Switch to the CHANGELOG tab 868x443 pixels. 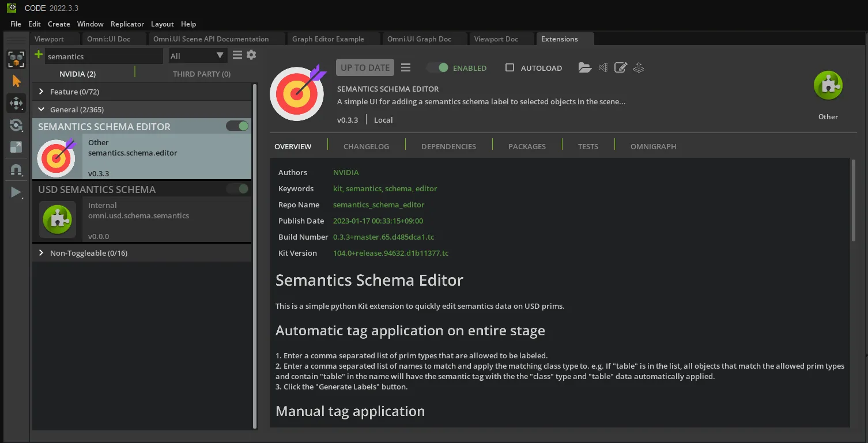(x=366, y=146)
